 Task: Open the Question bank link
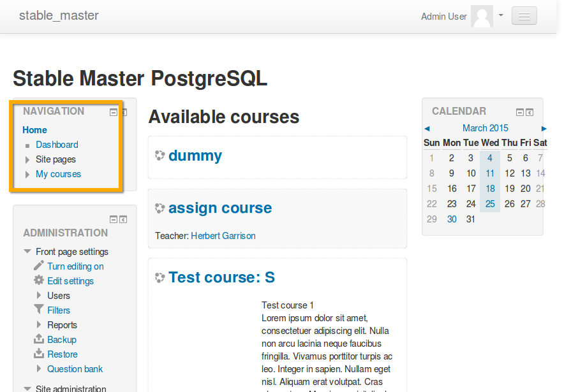75,369
